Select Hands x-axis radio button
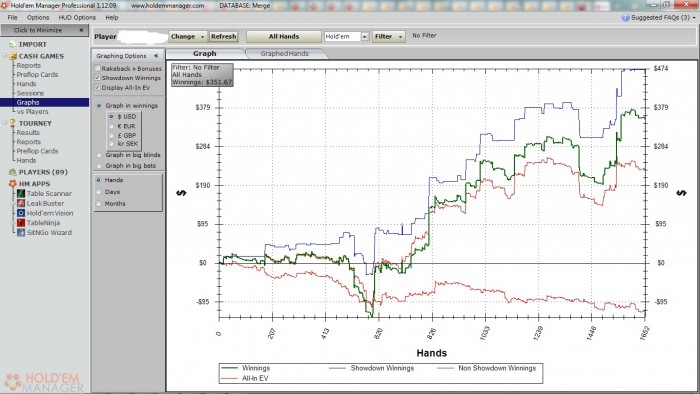Image resolution: width=700 pixels, height=394 pixels. point(99,180)
